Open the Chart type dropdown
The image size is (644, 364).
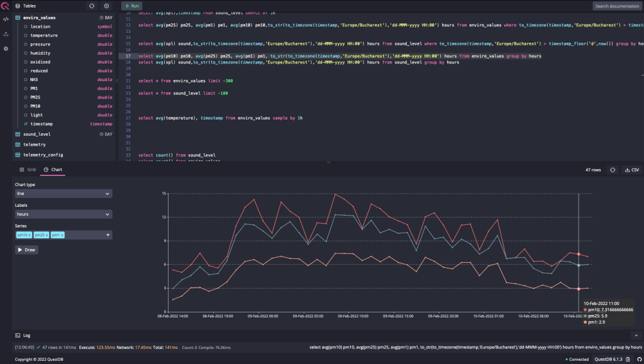[x=64, y=194]
